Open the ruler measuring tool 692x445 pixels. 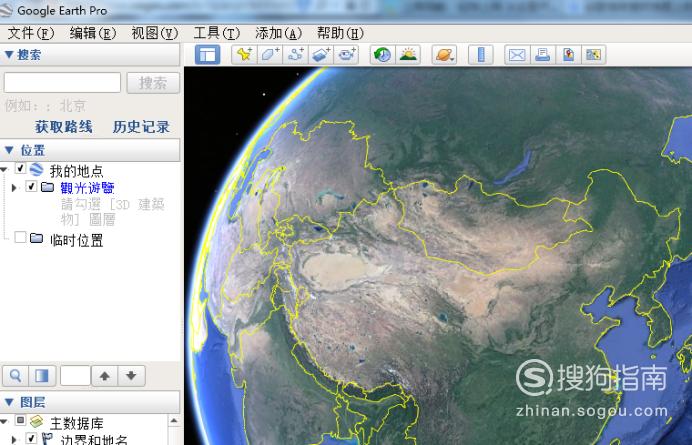tap(481, 55)
